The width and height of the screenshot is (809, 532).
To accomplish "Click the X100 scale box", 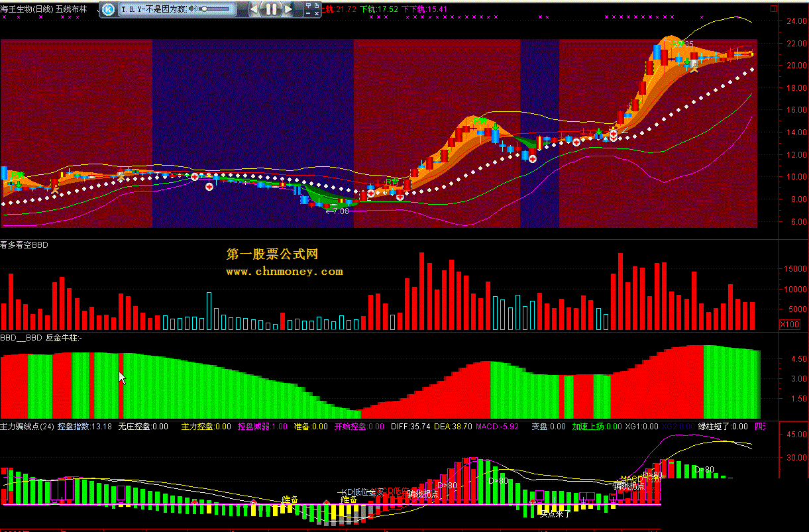I will tap(790, 325).
